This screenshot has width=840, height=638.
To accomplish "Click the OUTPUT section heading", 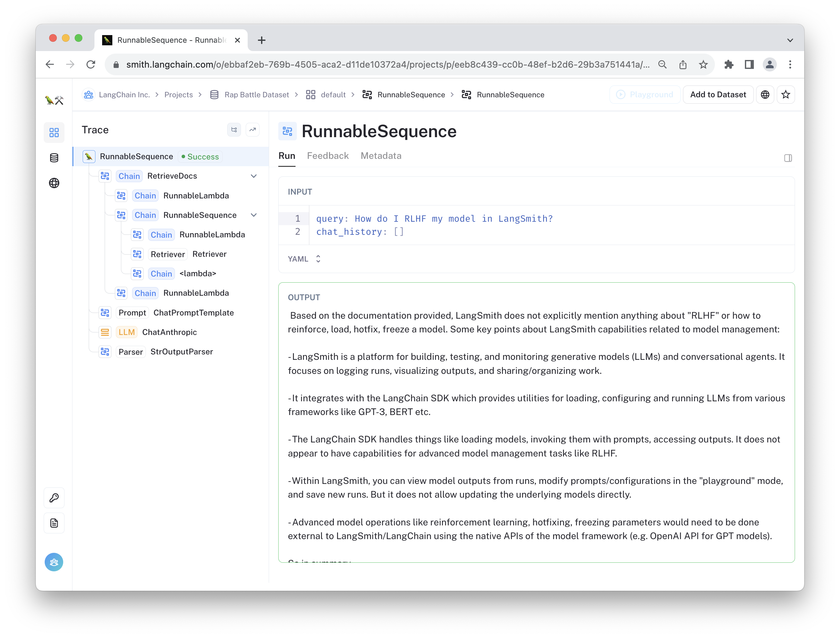I will pos(304,297).
